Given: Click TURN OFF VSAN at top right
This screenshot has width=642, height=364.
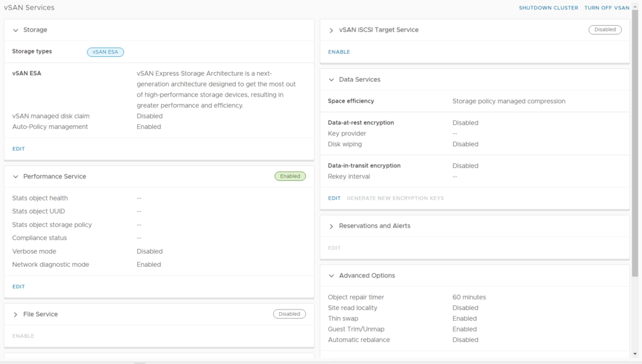Looking at the screenshot, I should [x=606, y=8].
